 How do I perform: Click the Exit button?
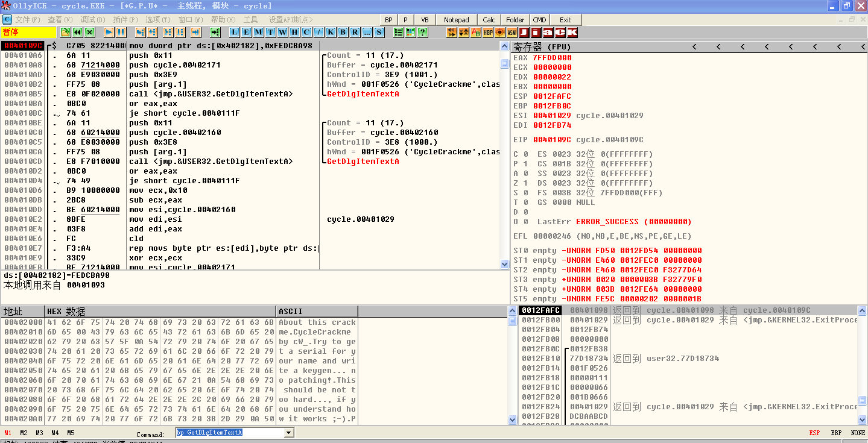tap(565, 20)
